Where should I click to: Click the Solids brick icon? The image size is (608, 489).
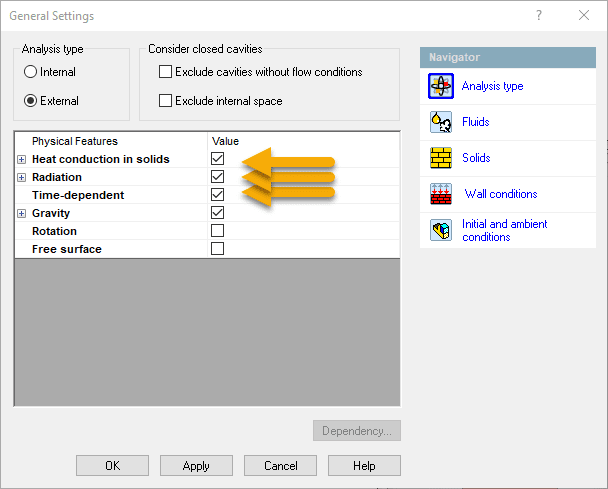tap(440, 159)
